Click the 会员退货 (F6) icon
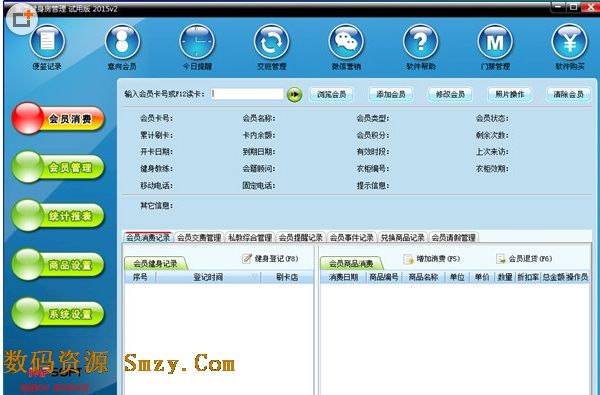 point(501,259)
